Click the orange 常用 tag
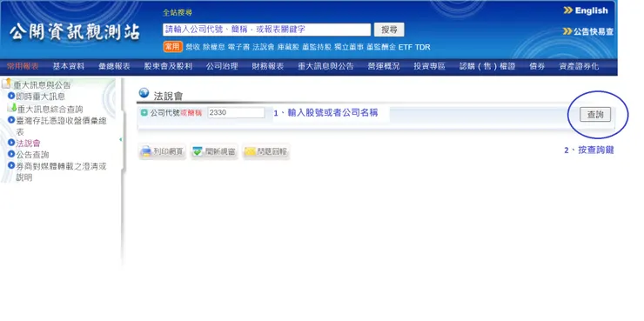 172,47
